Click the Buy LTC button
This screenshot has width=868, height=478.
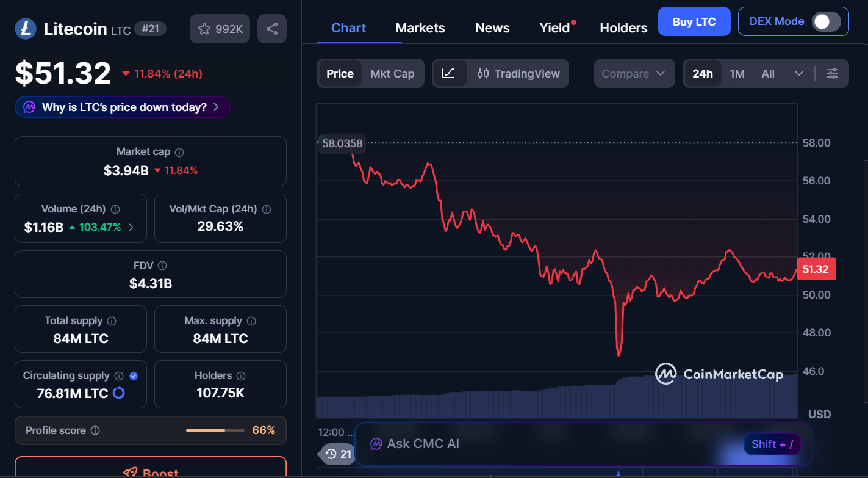(694, 22)
